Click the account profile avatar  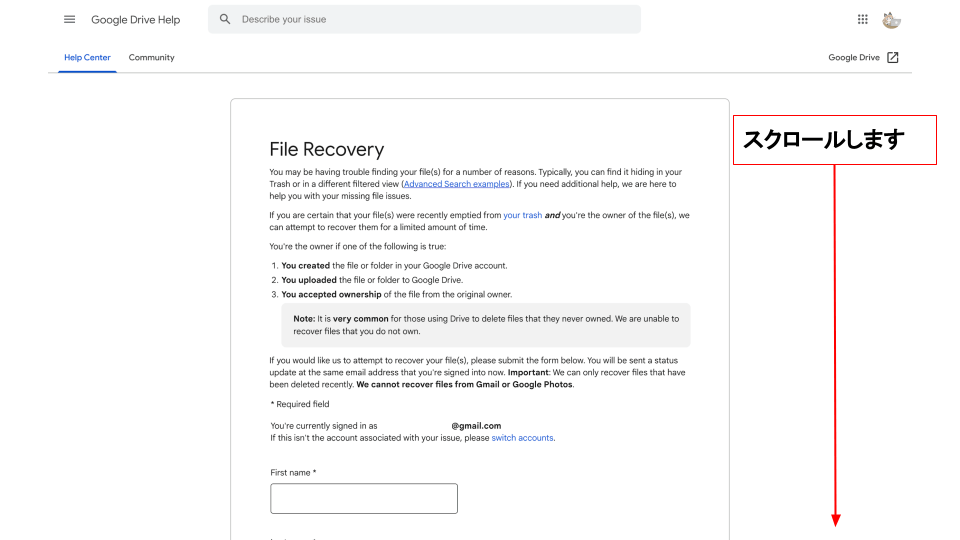click(x=891, y=19)
